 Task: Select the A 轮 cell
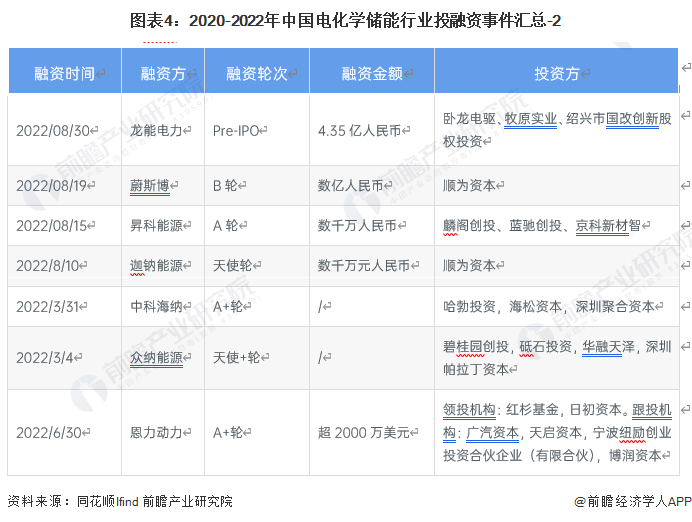[x=257, y=225]
